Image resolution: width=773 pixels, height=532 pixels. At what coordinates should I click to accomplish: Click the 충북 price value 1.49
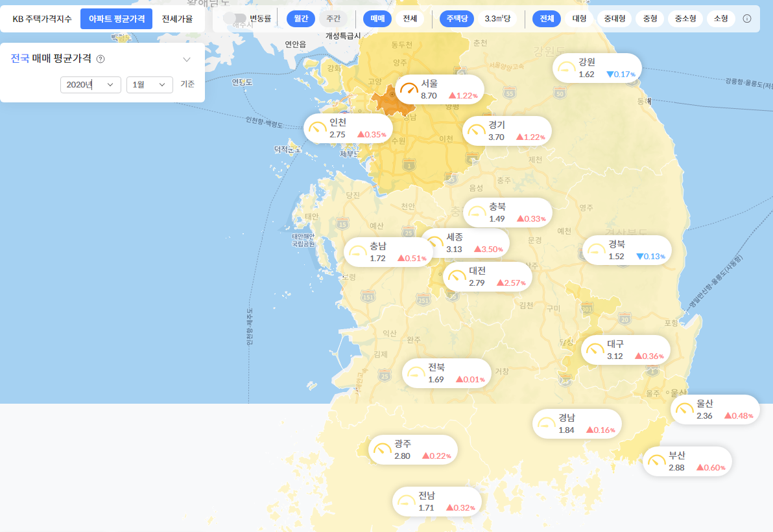click(497, 219)
